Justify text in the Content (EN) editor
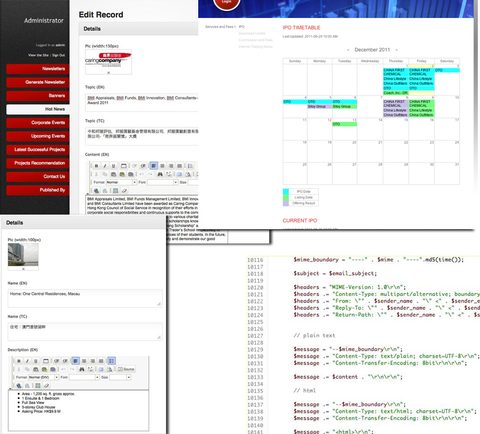480x434 pixels. click(180, 166)
